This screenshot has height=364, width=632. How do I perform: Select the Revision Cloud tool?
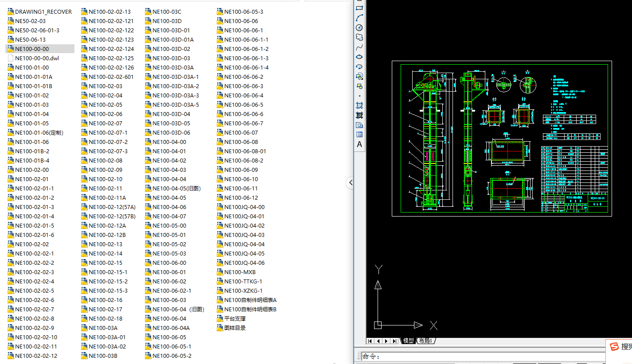click(x=359, y=37)
